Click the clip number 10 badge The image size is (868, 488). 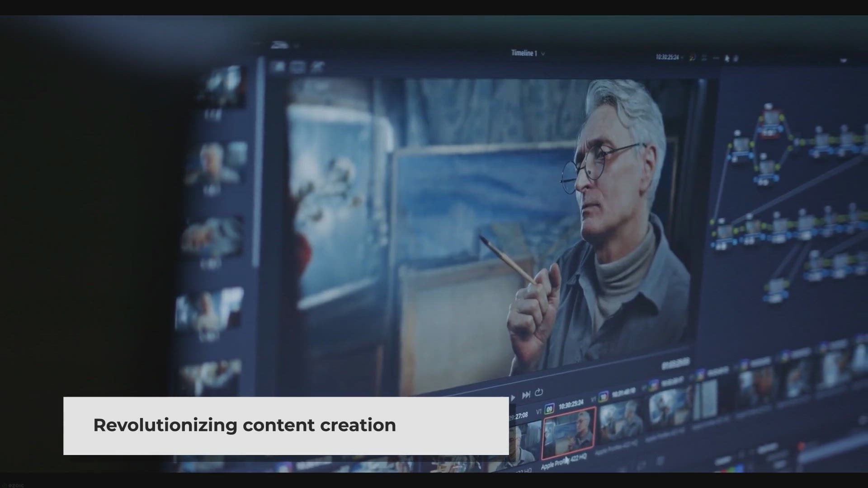603,398
